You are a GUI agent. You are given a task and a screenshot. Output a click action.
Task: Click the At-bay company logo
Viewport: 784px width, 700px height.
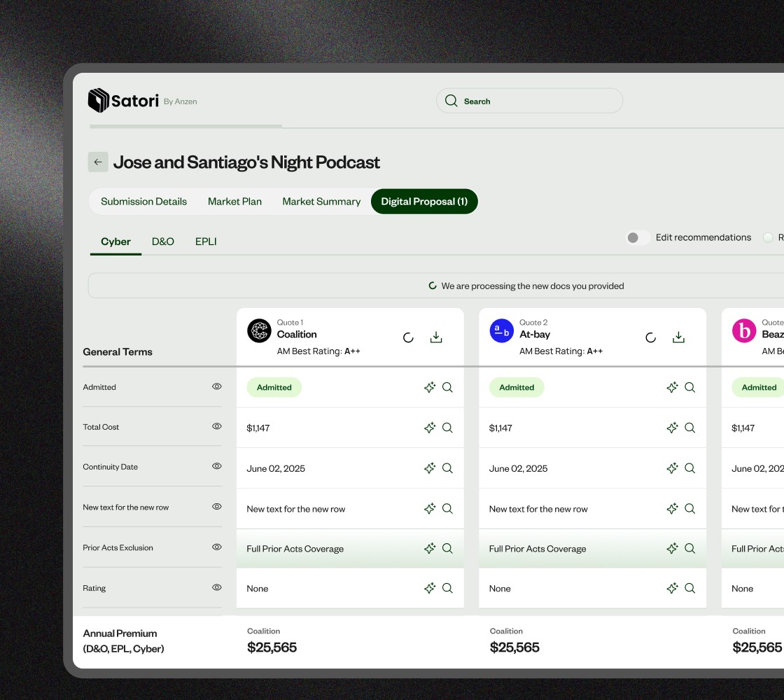(x=501, y=330)
